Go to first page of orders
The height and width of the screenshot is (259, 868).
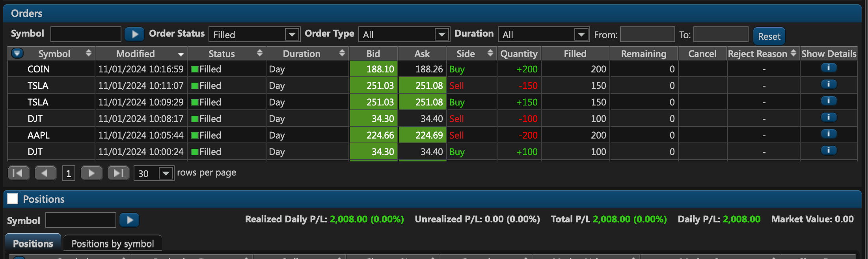(18, 173)
